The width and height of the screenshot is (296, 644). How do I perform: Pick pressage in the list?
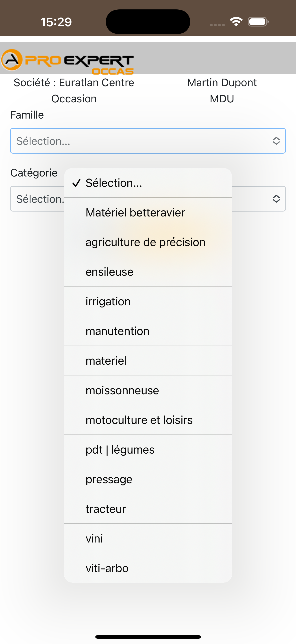click(148, 479)
